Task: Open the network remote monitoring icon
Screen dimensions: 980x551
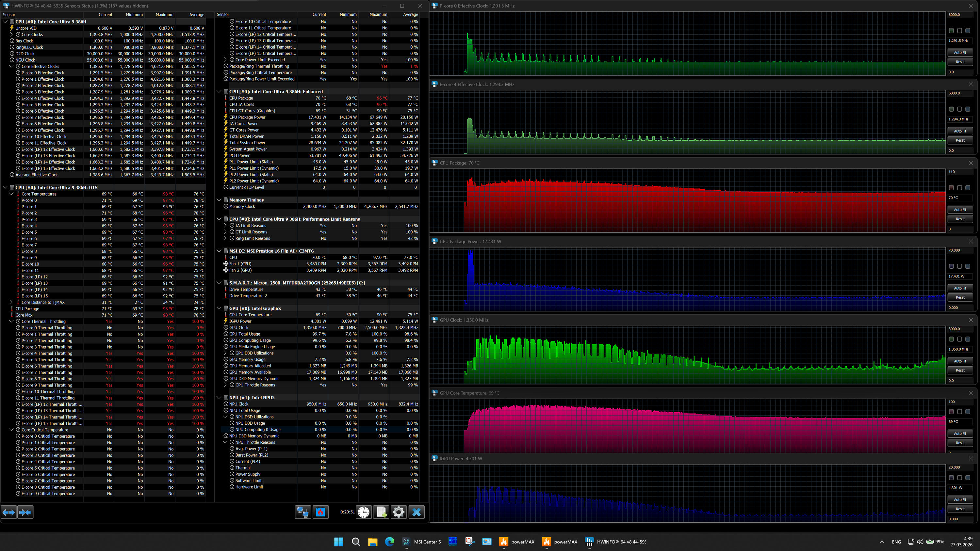Action: (x=303, y=512)
